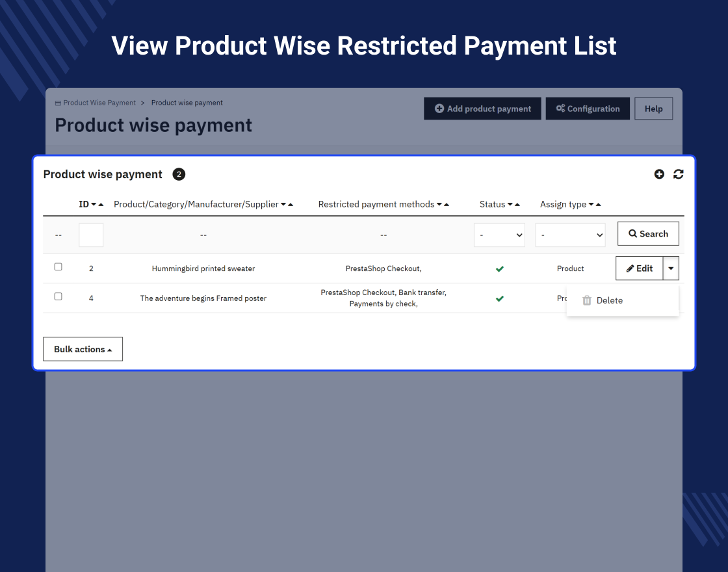Open the Configuration page
The image size is (728, 572).
click(588, 109)
